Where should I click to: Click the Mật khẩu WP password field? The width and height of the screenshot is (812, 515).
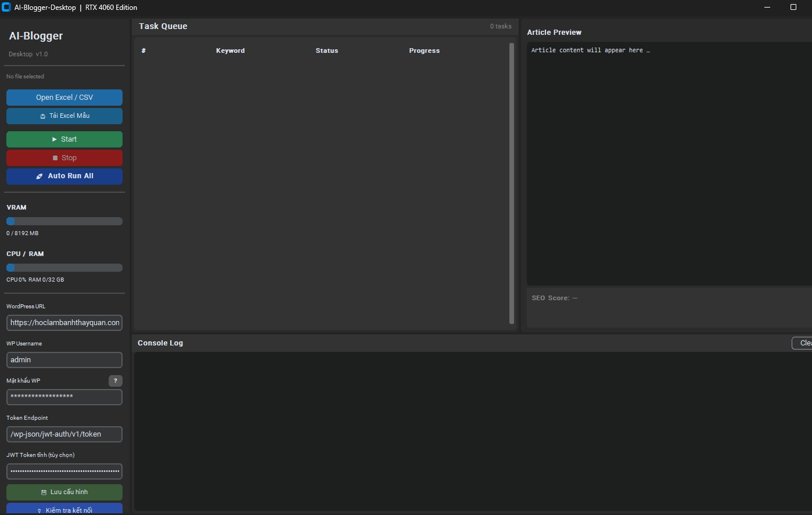(64, 397)
